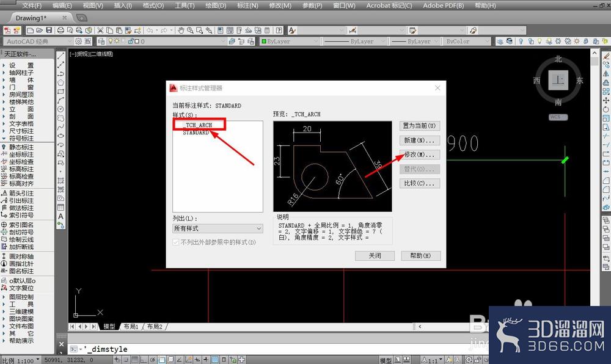
Task: Open the 标注(N) menu
Action: point(247,5)
